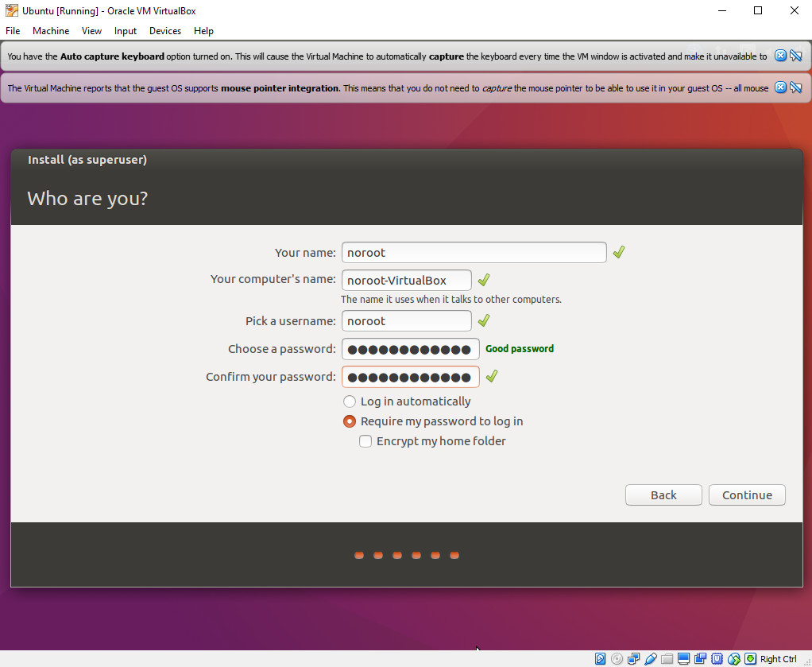This screenshot has height=667, width=812.
Task: Click the VirtualBox window title icon
Action: pos(11,10)
